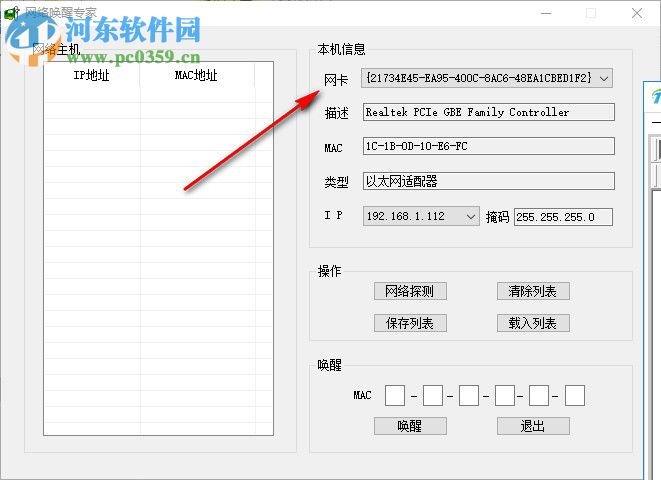The image size is (661, 480).
Task: Click the 类型 以太网适配器 field
Action: (x=489, y=181)
